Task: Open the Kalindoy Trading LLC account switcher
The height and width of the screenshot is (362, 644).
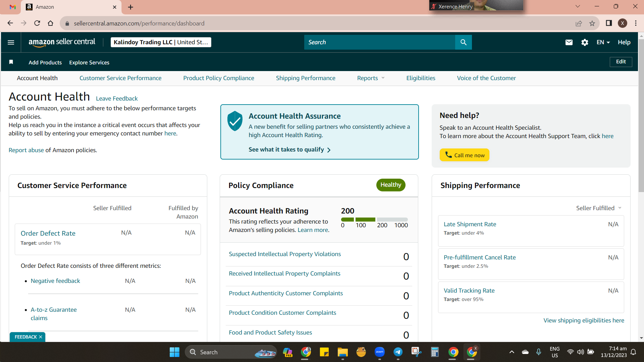Action: [161, 42]
